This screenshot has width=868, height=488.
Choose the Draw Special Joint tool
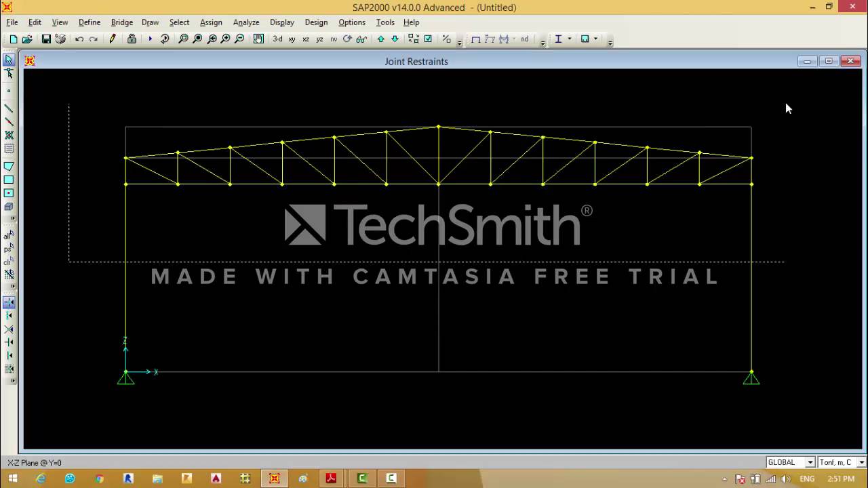click(x=9, y=90)
